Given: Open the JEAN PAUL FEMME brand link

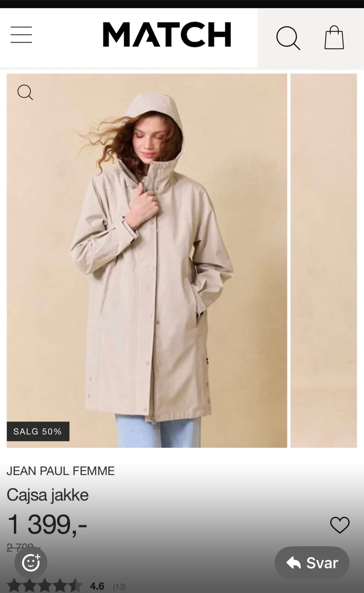Looking at the screenshot, I should click(x=61, y=471).
